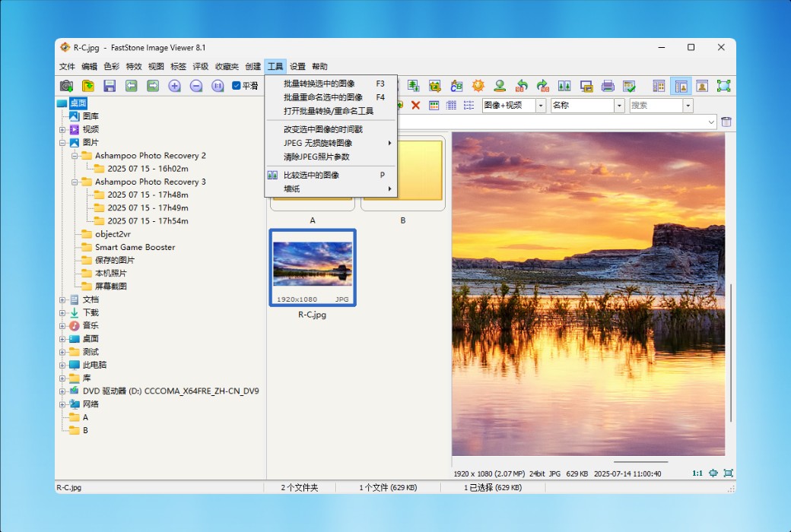The image size is (791, 532).
Task: Collapse Ashampoo Photo Recovery 2 node
Action: coord(75,156)
